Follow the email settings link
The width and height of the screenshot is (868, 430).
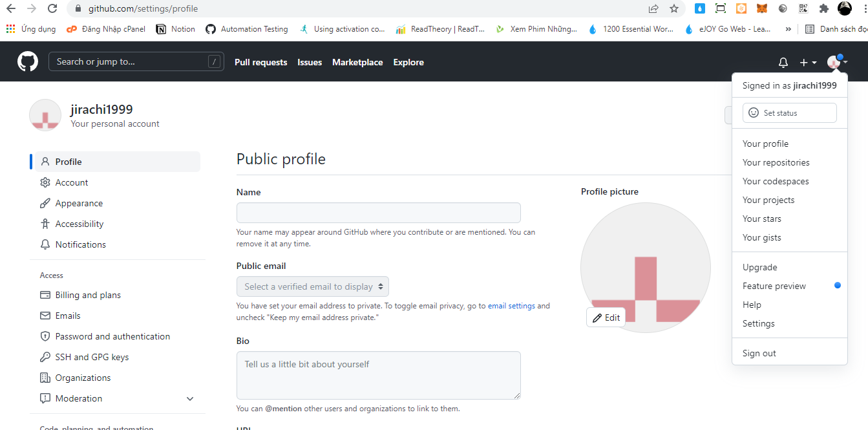pos(511,306)
